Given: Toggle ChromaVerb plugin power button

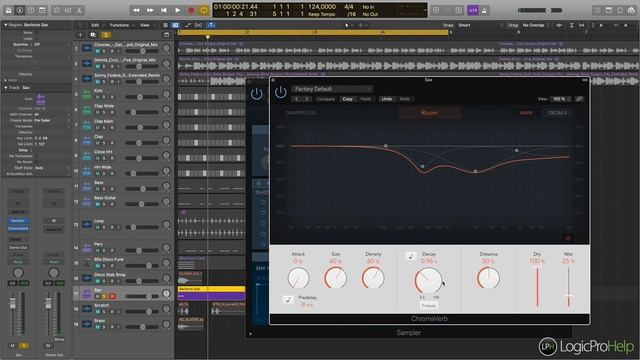Looking at the screenshot, I should click(280, 92).
